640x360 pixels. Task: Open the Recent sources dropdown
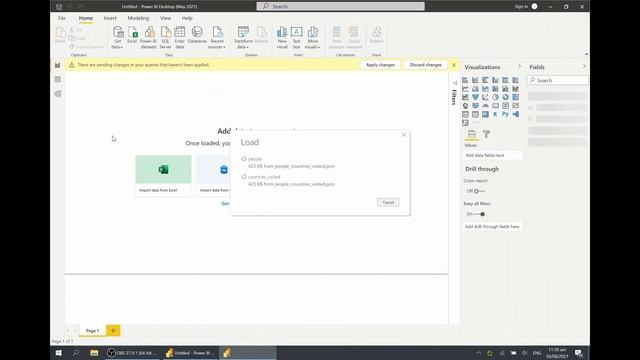pyautogui.click(x=217, y=38)
